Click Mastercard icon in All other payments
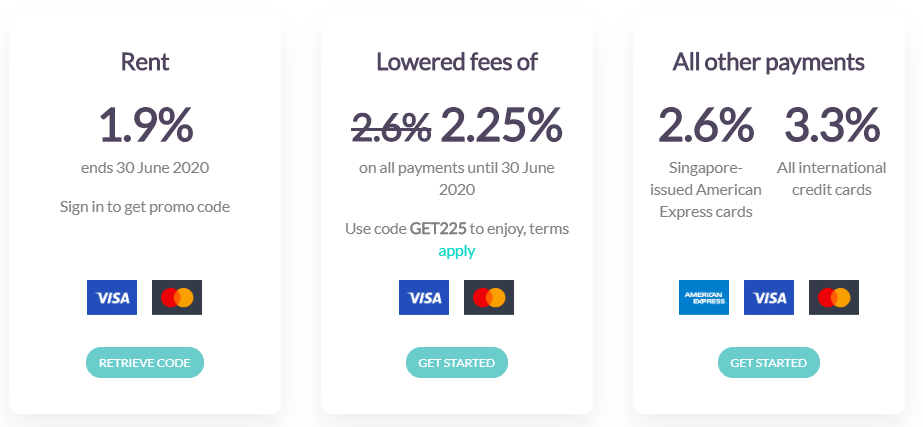Image resolution: width=923 pixels, height=427 pixels. 834,297
